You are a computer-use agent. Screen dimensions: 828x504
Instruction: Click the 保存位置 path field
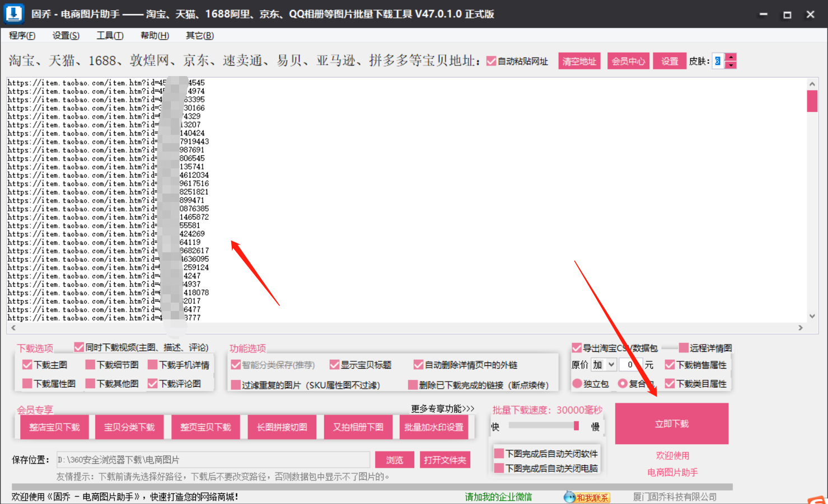pyautogui.click(x=213, y=460)
